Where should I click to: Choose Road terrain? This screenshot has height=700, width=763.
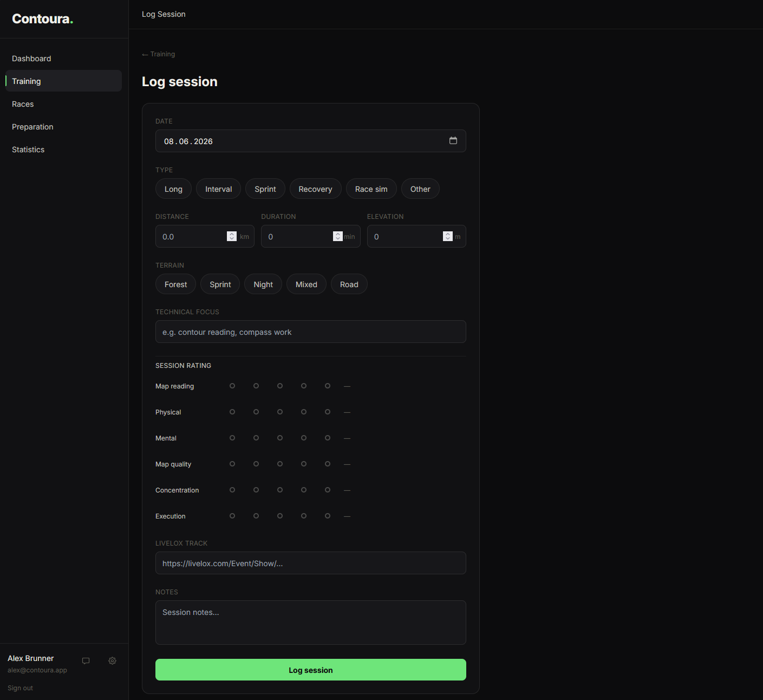pyautogui.click(x=349, y=284)
